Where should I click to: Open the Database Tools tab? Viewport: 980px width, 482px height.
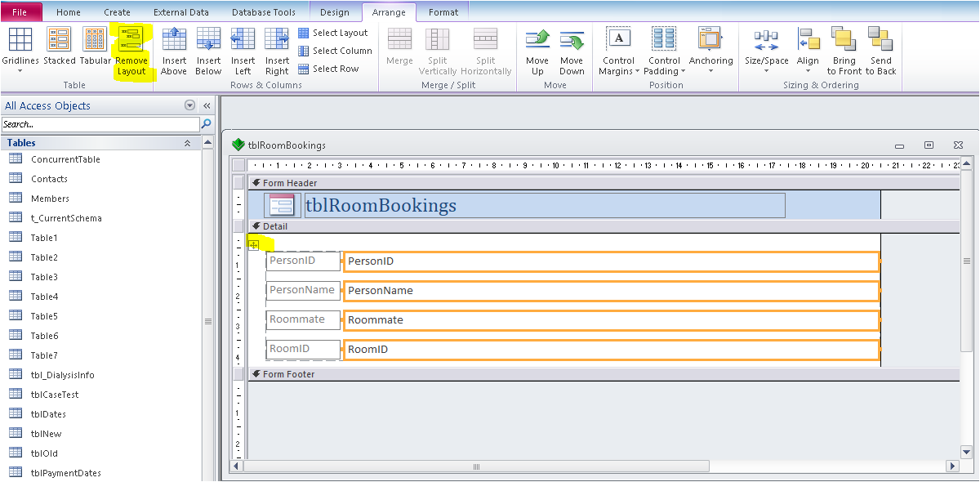tap(263, 12)
